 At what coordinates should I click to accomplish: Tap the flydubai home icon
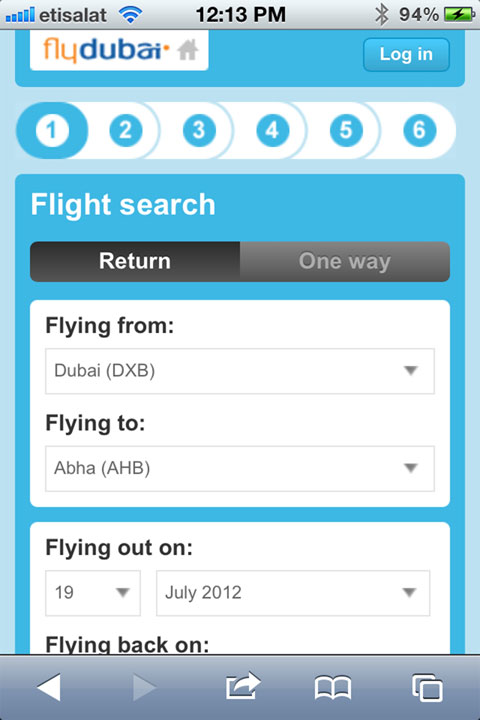(x=188, y=50)
